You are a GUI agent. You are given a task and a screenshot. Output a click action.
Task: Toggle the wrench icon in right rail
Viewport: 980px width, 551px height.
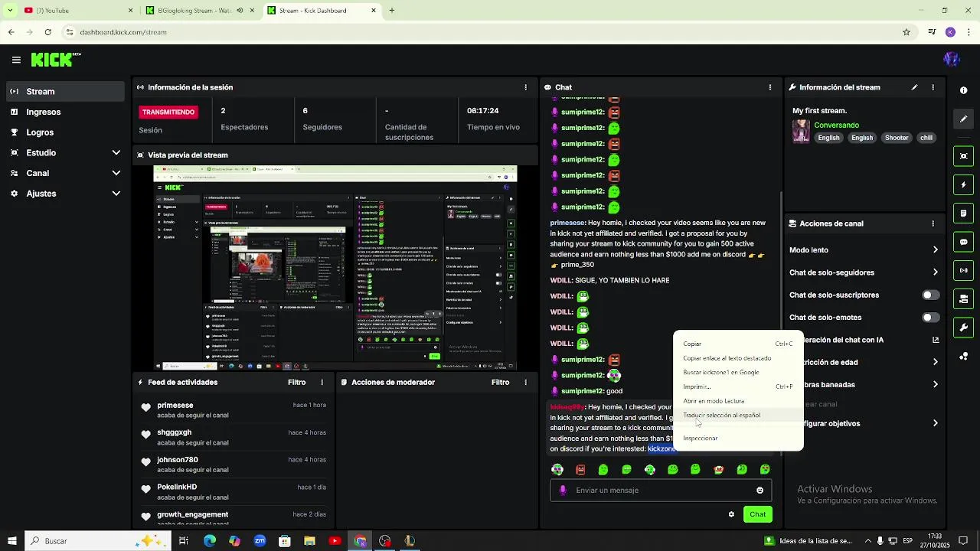tap(963, 328)
